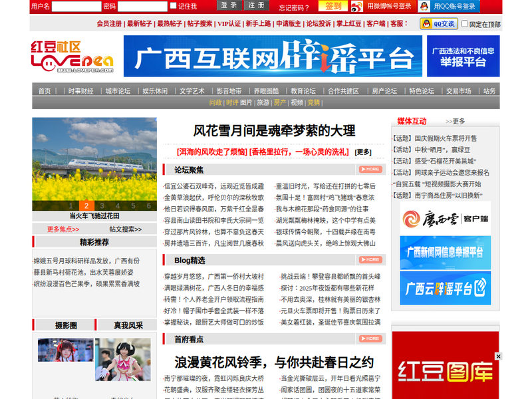Click MORE icon beside 论坛聚焦
The width and height of the screenshot is (532, 399).
point(370,170)
